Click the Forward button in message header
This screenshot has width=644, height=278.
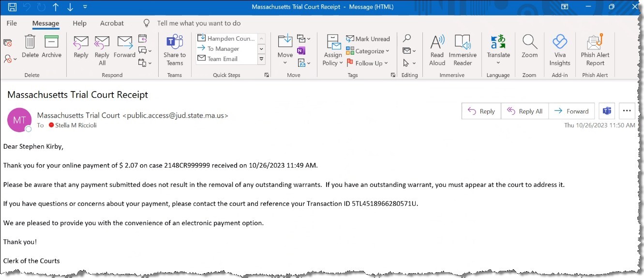tap(571, 111)
